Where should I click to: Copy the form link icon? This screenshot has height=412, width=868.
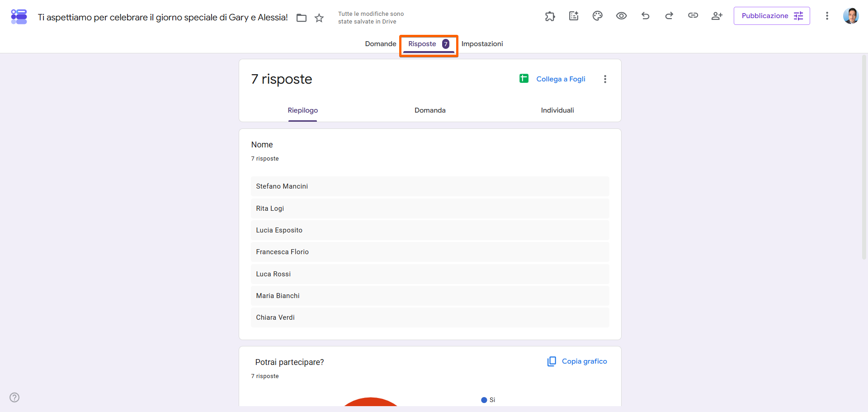[x=693, y=16]
